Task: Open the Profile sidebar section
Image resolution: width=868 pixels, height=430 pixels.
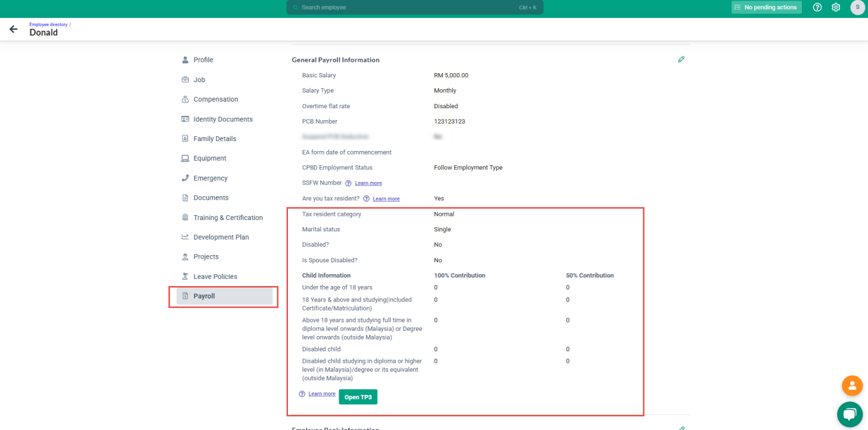Action: point(203,60)
